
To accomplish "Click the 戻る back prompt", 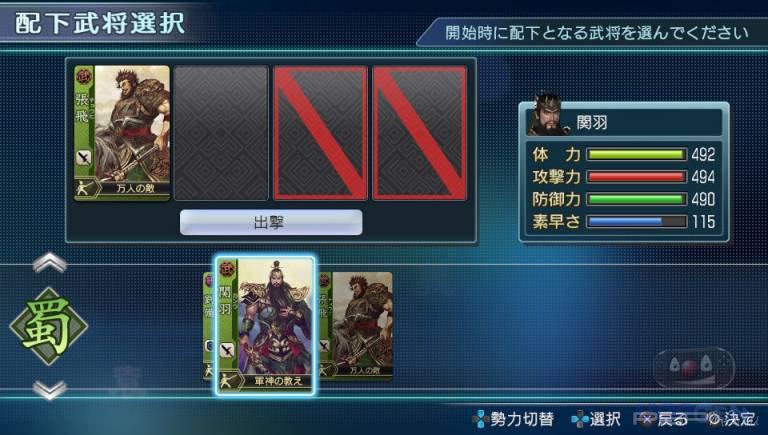I will [665, 419].
